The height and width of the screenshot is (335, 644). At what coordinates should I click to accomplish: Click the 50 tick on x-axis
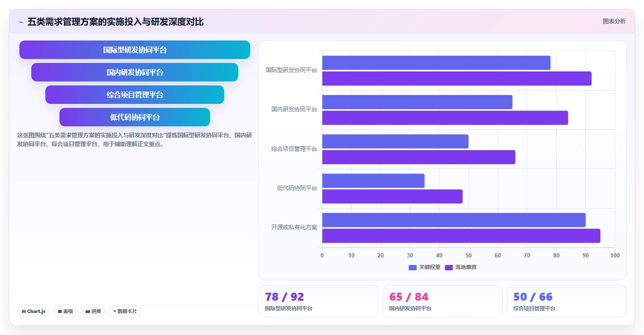469,256
